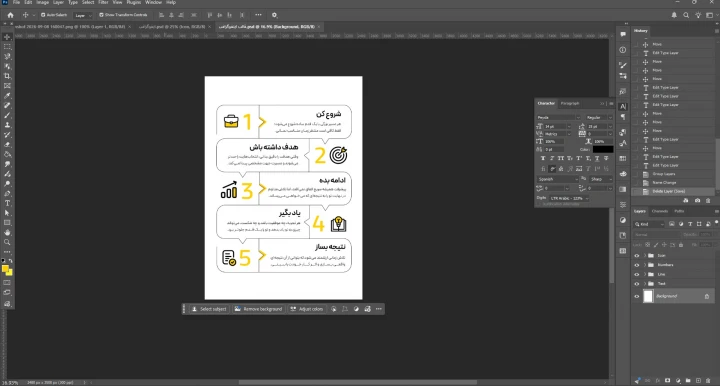Expand the Numbers layer group
720x386 pixels.
(645, 265)
